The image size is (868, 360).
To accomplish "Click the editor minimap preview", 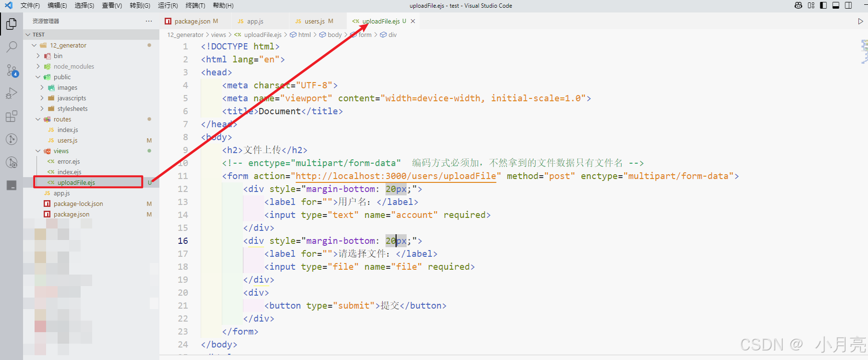I will 864,52.
